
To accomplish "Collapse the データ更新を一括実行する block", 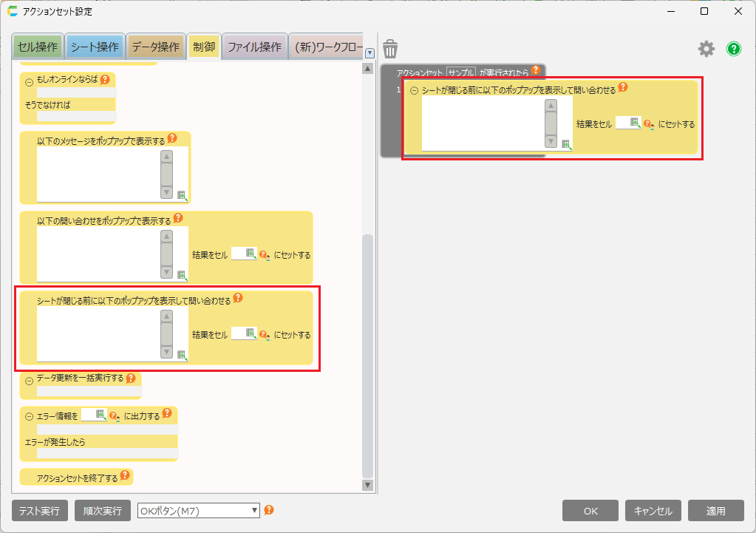I will point(30,380).
